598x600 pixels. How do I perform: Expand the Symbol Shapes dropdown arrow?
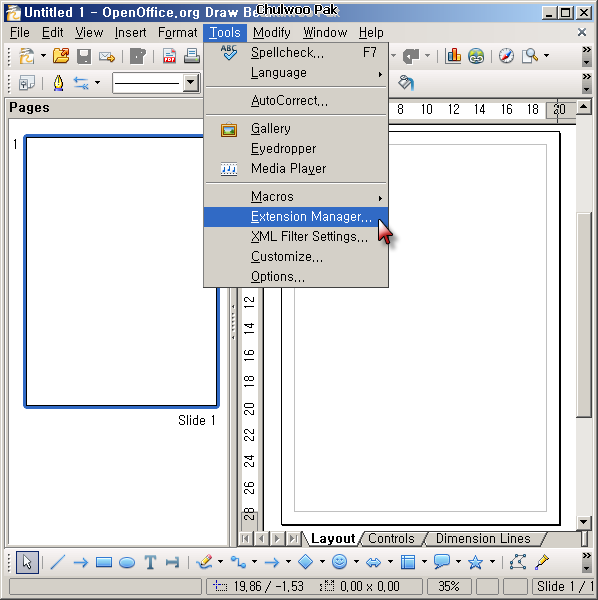point(356,562)
